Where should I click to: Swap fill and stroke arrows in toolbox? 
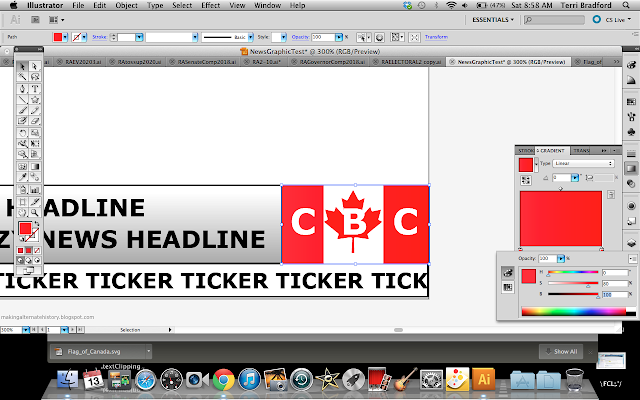36,224
